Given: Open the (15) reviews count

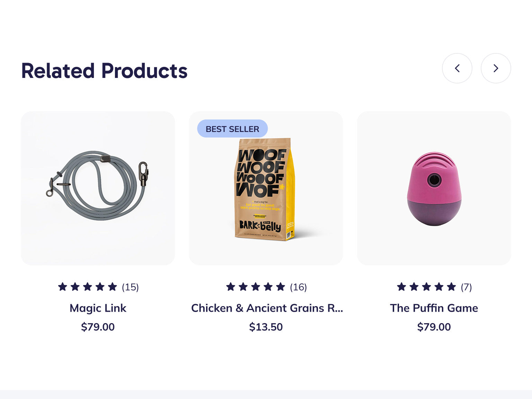Looking at the screenshot, I should [130, 287].
